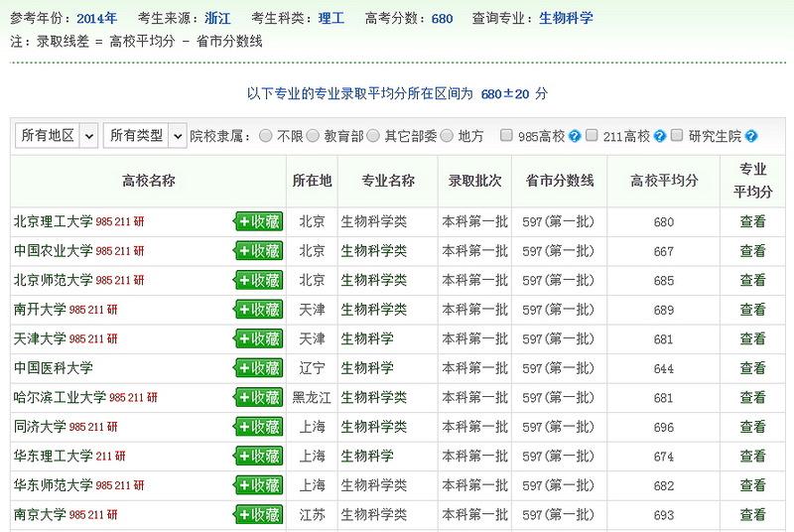Click 查看 in 华东理工大学 row
Viewport: 794px width, 532px height.
click(752, 457)
